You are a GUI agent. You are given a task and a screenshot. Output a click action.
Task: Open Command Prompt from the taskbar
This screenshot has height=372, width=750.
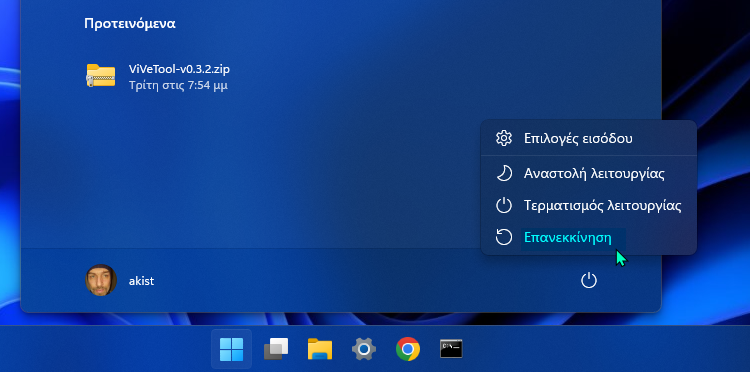tap(452, 350)
